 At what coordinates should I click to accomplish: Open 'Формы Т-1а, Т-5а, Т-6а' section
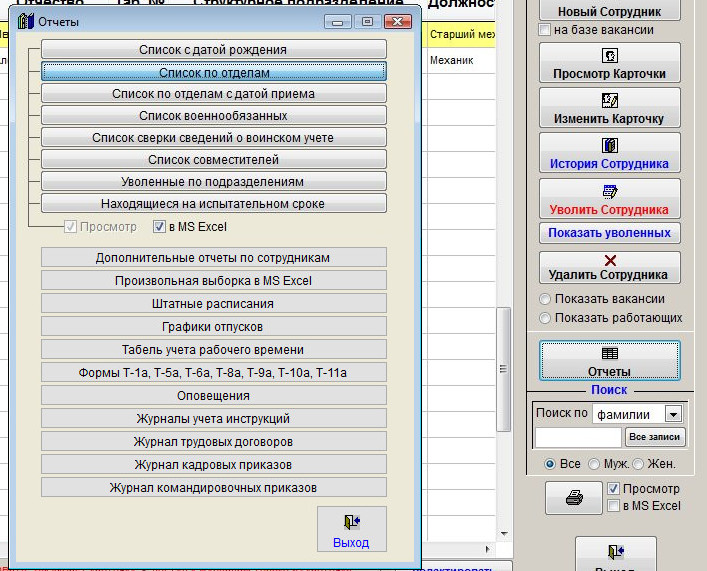[214, 373]
